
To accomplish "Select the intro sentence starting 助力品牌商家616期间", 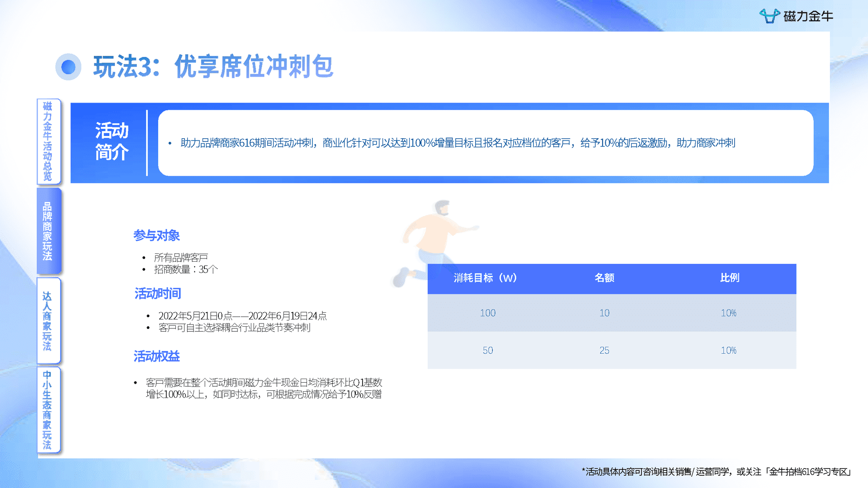I will 458,143.
